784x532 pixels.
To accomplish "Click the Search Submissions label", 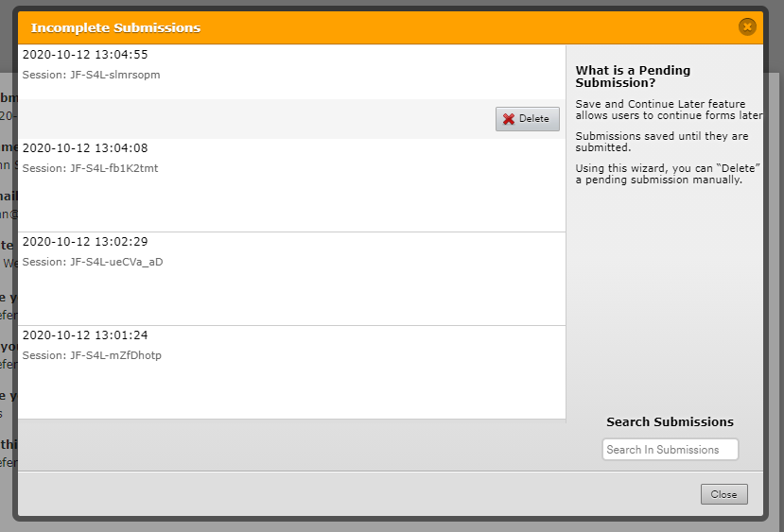I will click(x=670, y=422).
